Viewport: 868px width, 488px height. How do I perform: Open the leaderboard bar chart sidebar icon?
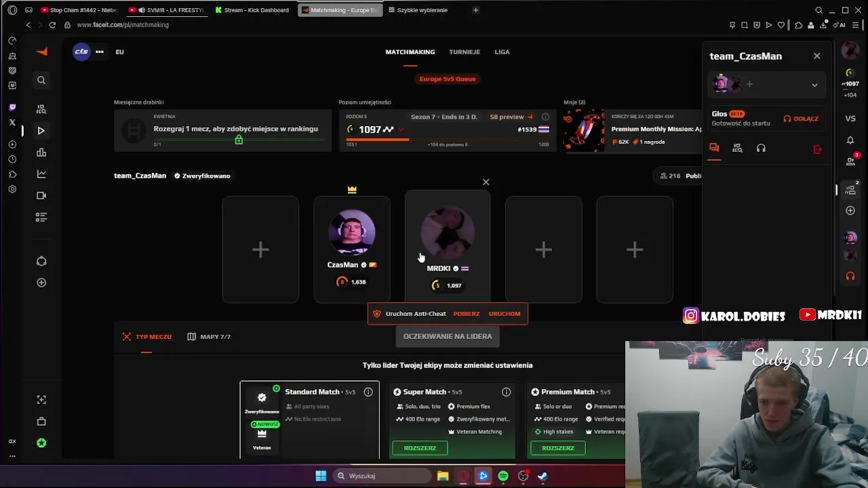(41, 152)
